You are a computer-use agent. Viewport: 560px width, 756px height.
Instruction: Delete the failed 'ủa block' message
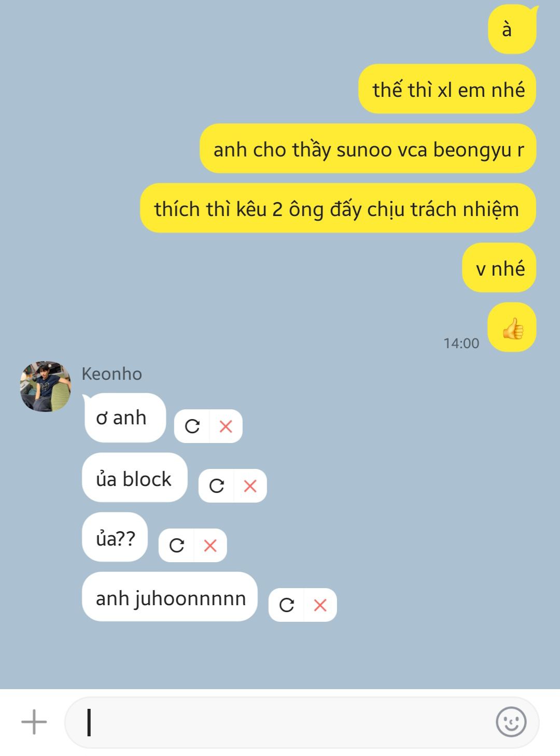[x=250, y=486]
